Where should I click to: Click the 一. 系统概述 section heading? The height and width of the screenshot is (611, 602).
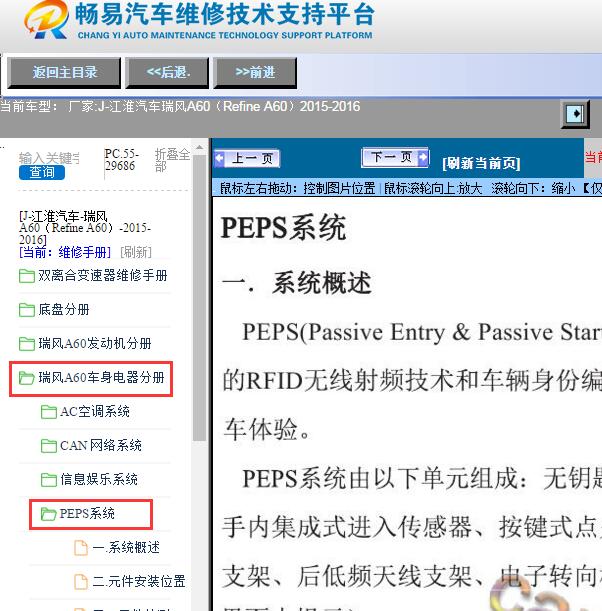pyautogui.click(x=297, y=283)
